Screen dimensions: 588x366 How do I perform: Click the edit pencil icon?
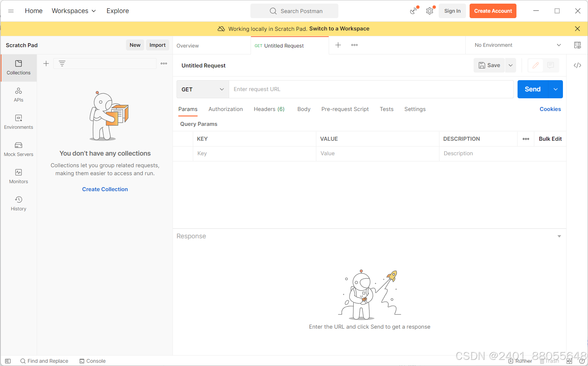536,65
